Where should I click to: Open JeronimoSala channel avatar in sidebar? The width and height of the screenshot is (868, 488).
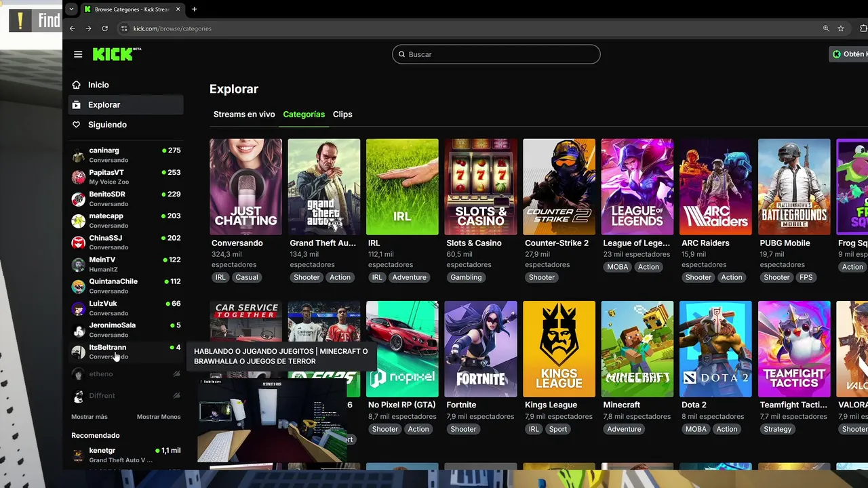pos(79,330)
